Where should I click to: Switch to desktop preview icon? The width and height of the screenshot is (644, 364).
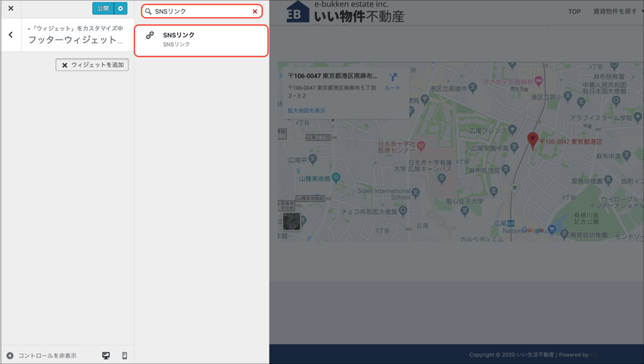click(x=106, y=356)
